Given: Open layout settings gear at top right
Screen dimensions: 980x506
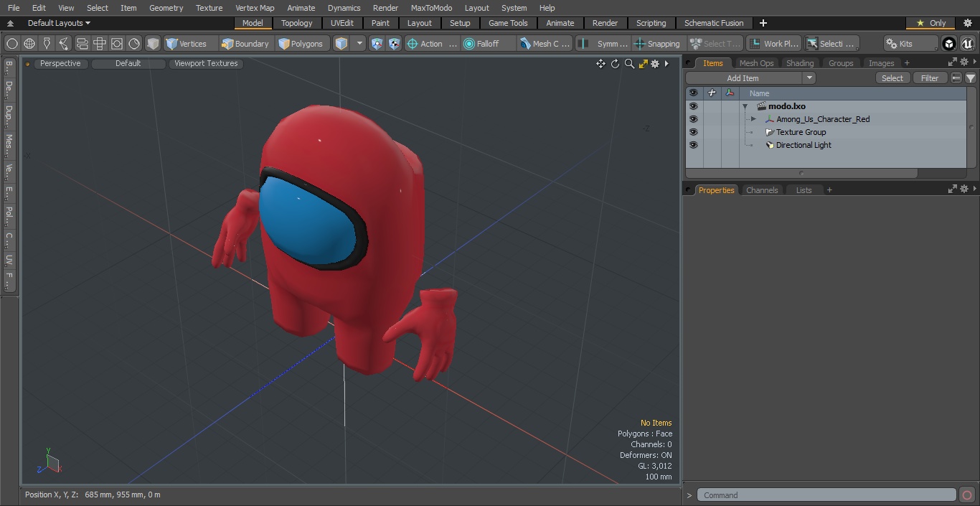Looking at the screenshot, I should pos(968,23).
